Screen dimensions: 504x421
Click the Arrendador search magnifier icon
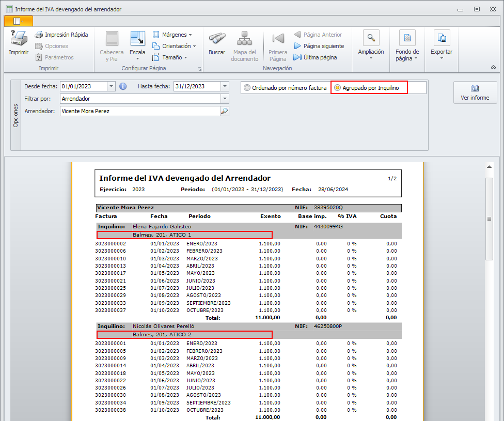click(224, 111)
